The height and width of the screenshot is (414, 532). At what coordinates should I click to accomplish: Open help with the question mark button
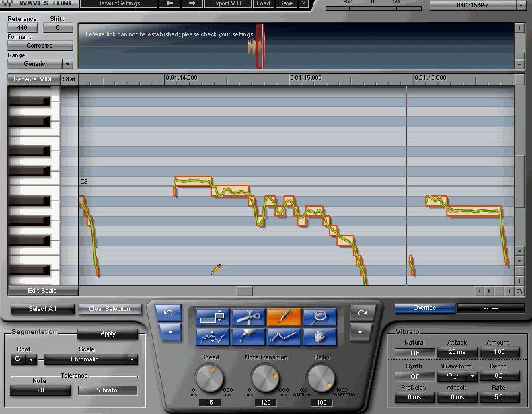pos(304,3)
